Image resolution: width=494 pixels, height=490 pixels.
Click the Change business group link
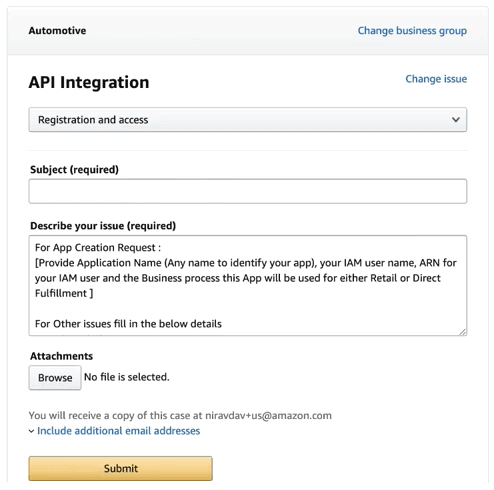click(412, 31)
